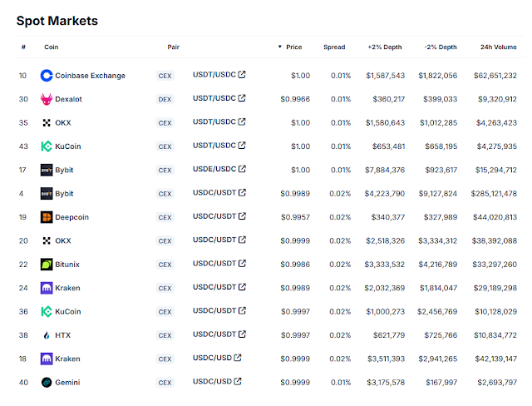The height and width of the screenshot is (406, 532).
Task: Click the KuCoin logo in row 36
Action: pyautogui.click(x=47, y=312)
